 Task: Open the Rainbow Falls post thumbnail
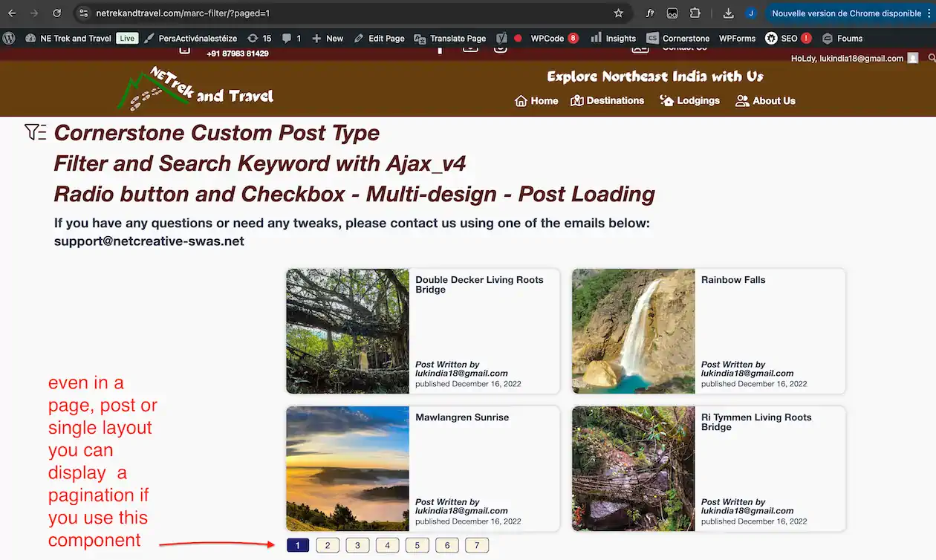point(633,331)
